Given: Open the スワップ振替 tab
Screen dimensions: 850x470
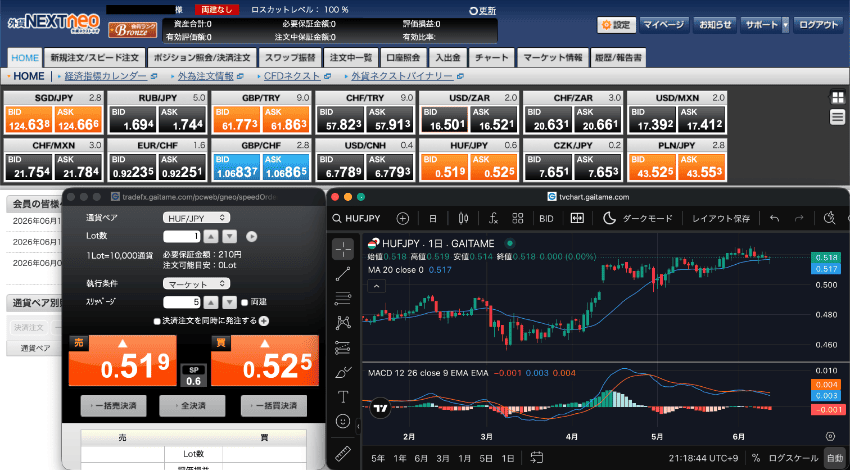Looking at the screenshot, I should coord(290,57).
